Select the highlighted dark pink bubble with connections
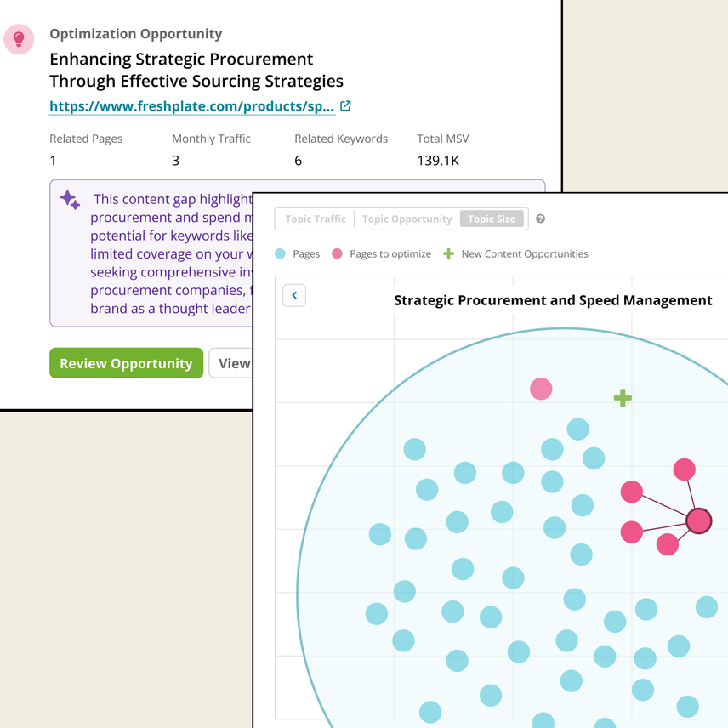 (x=698, y=520)
